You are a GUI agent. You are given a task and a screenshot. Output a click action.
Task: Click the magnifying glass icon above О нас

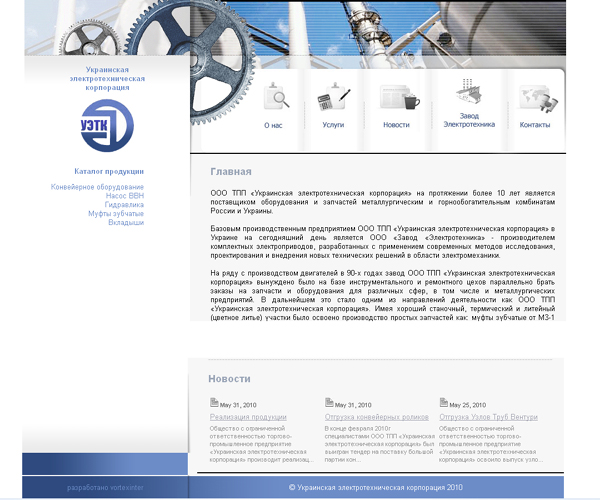tap(276, 96)
